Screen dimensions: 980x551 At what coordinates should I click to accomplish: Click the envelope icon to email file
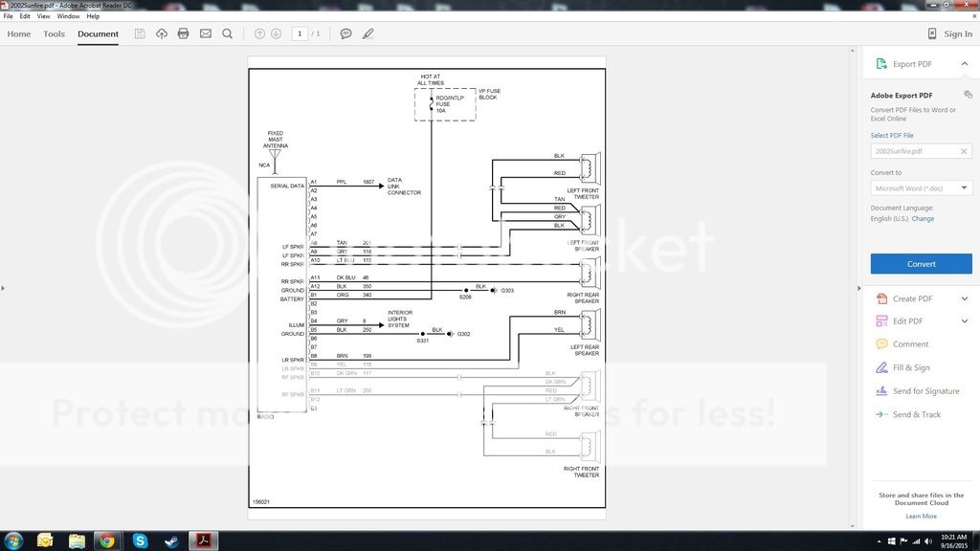pyautogui.click(x=205, y=33)
